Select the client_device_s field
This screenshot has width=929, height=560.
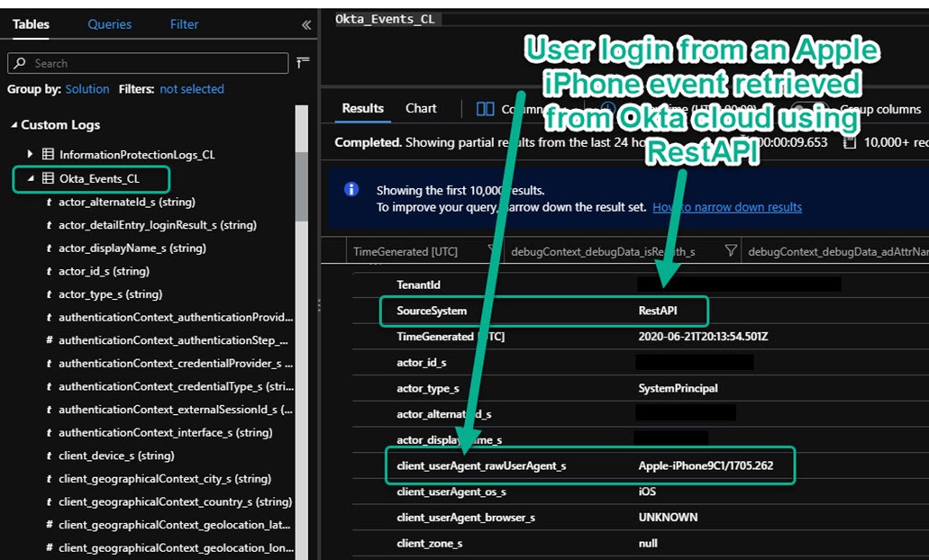(115, 456)
